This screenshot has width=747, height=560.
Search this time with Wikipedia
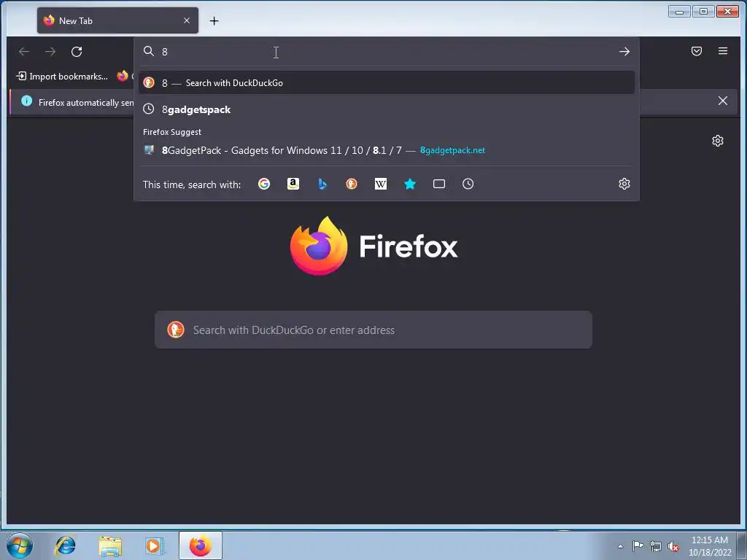tap(381, 184)
